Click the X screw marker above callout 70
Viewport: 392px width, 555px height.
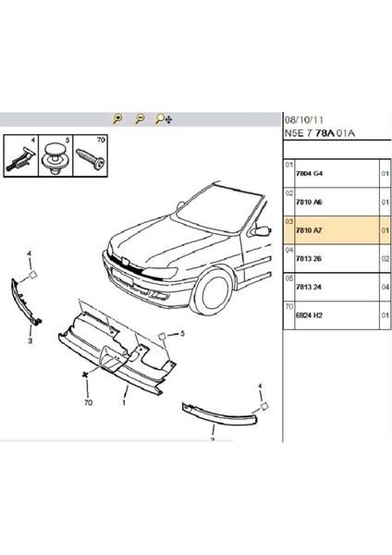(85, 375)
